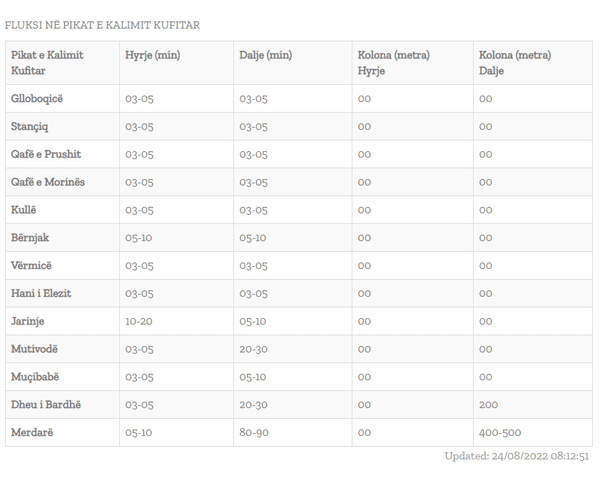Click the Vërmicë crossing name
Screen dimensions: 600x483
click(x=31, y=266)
